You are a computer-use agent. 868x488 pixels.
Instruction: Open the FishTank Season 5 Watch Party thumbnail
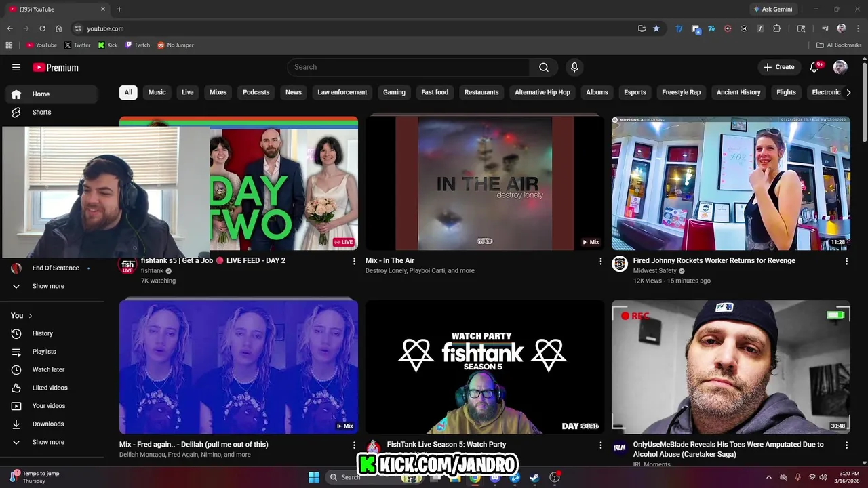[x=485, y=367]
